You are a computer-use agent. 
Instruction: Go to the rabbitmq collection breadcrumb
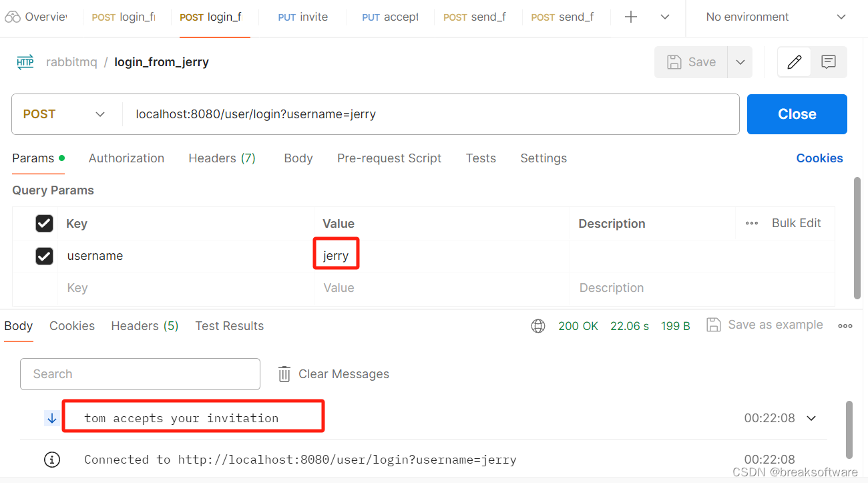[71, 62]
